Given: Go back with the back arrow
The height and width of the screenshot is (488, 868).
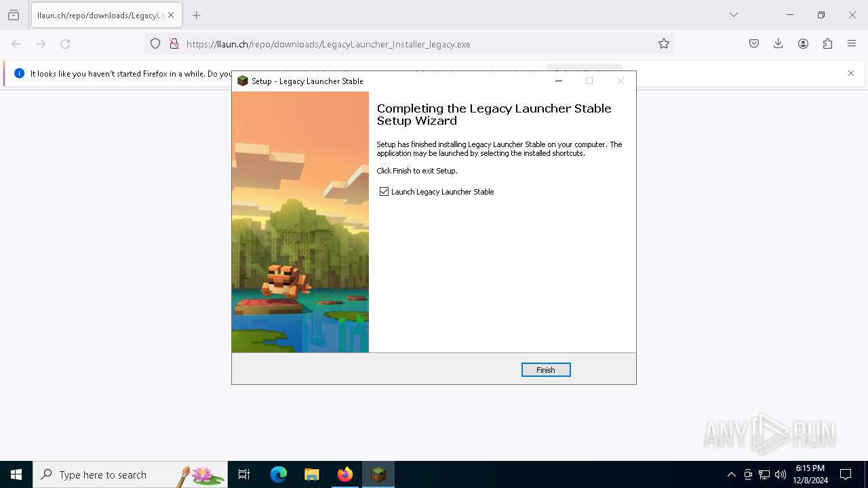Looking at the screenshot, I should (x=16, y=44).
